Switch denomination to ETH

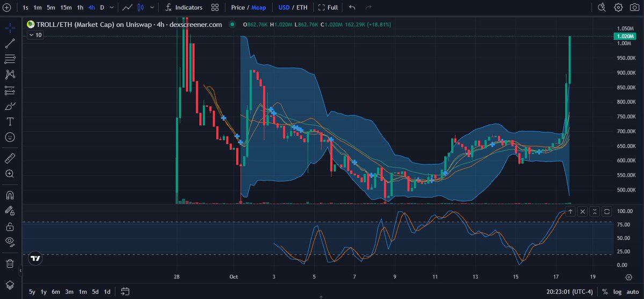coord(301,8)
